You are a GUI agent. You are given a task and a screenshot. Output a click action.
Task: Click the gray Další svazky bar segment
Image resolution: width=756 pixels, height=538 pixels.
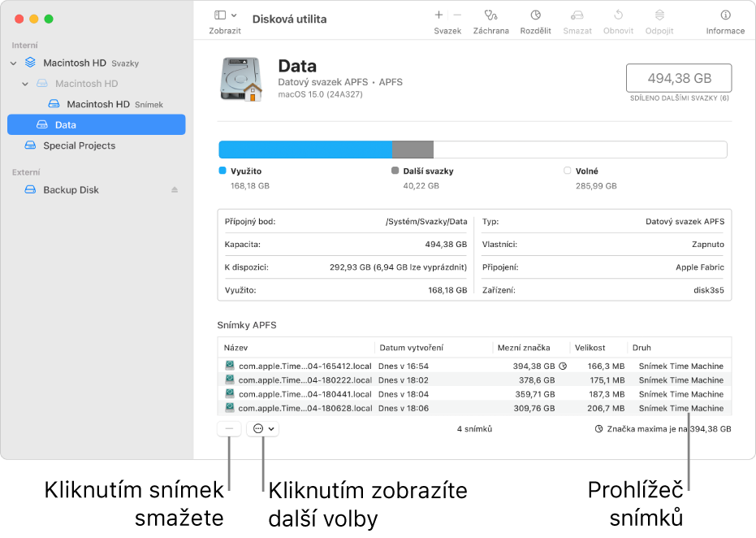pyautogui.click(x=413, y=150)
